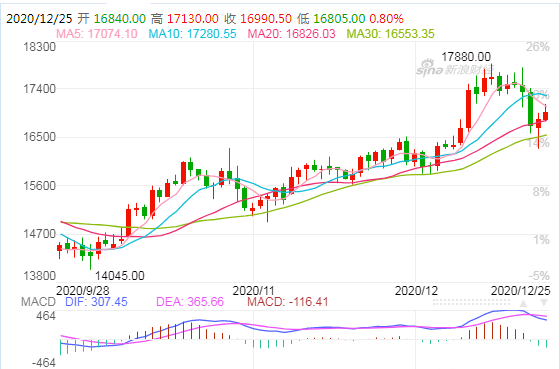
Task: Click the 0.80% change figure in header
Action: pyautogui.click(x=386, y=18)
